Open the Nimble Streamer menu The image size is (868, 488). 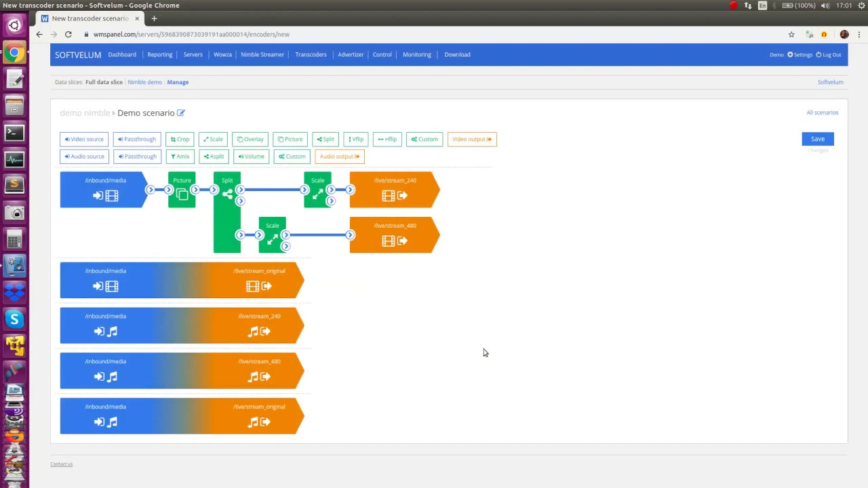coord(262,54)
